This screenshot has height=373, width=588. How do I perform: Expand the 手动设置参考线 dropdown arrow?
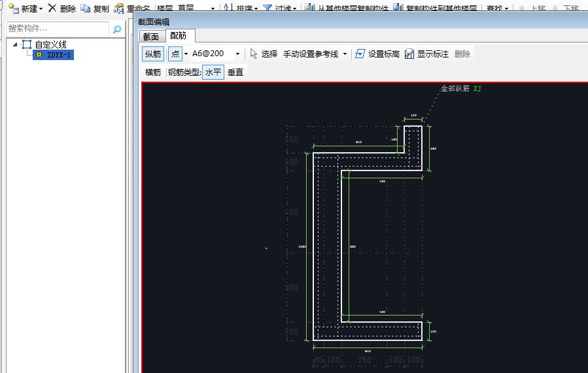pos(345,54)
